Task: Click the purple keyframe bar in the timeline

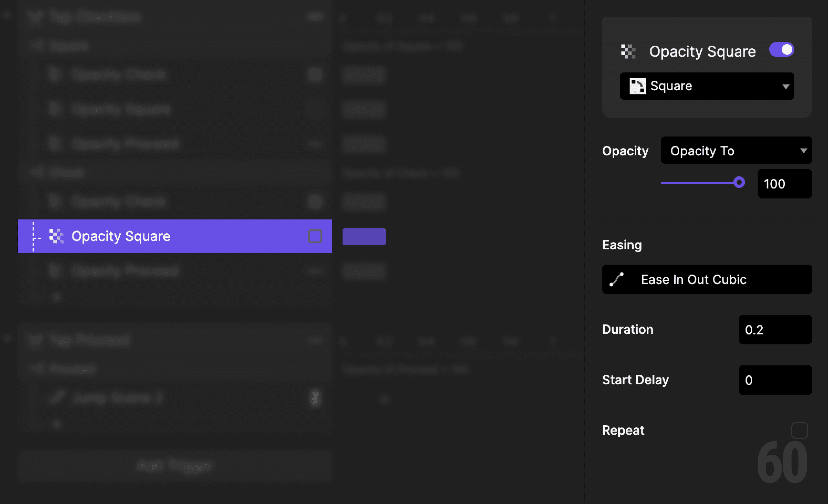Action: click(364, 236)
